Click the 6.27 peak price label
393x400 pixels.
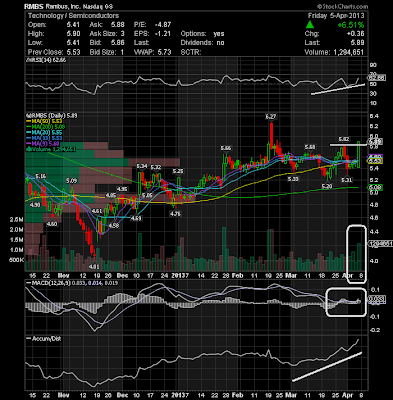click(271, 116)
